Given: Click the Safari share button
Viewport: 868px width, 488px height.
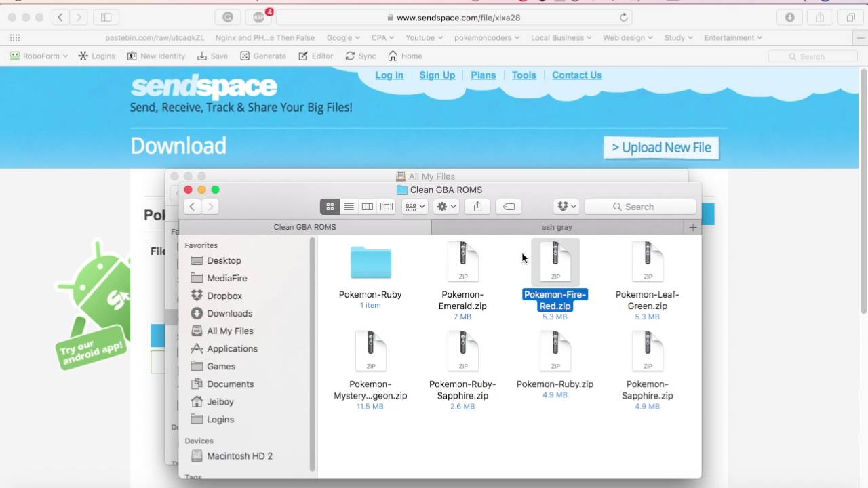Looking at the screenshot, I should click(x=821, y=18).
